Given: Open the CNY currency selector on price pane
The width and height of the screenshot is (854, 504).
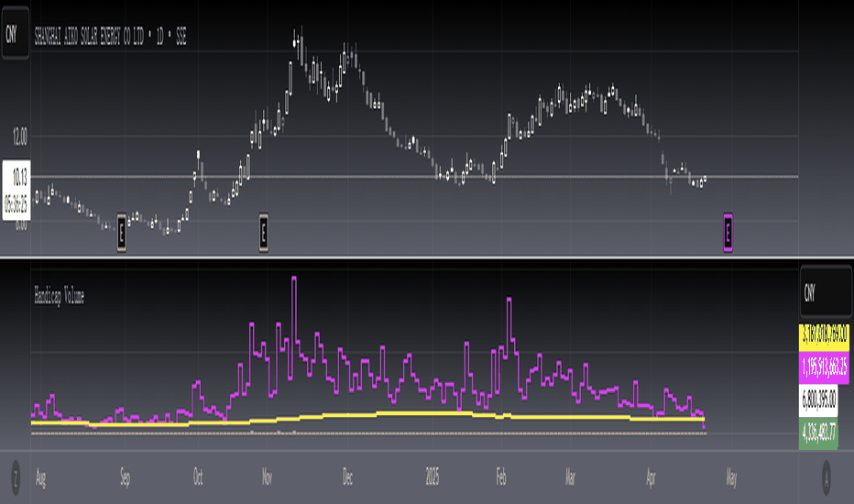Looking at the screenshot, I should (x=16, y=33).
